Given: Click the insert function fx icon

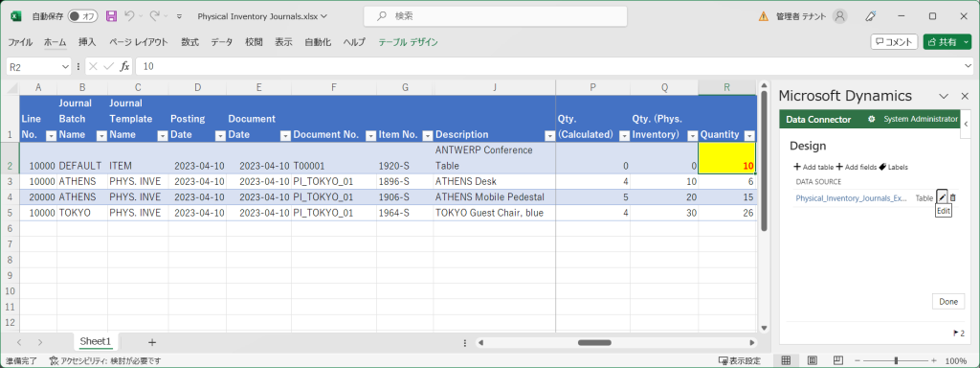Looking at the screenshot, I should pyautogui.click(x=125, y=66).
